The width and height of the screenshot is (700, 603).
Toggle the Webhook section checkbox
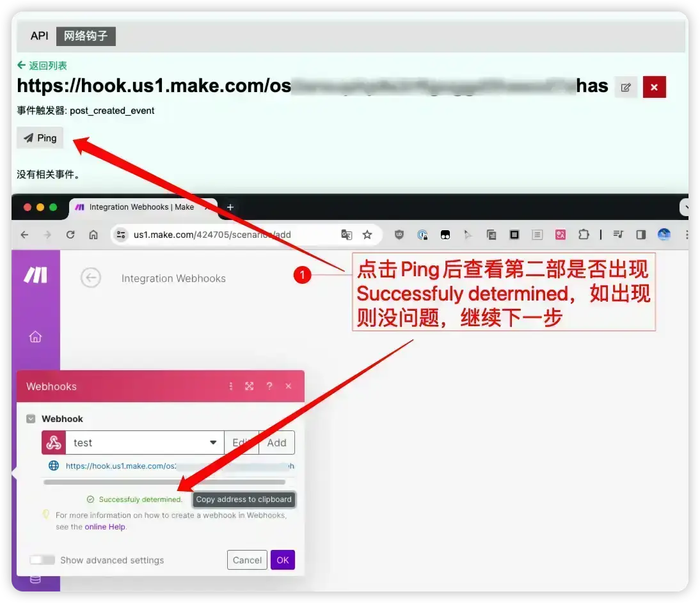[x=31, y=419]
